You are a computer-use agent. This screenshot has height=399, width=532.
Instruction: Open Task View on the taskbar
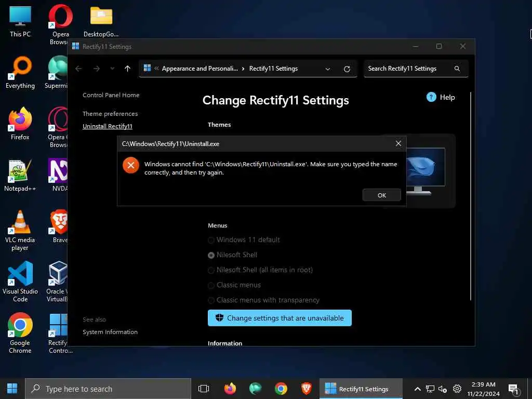pyautogui.click(x=204, y=389)
